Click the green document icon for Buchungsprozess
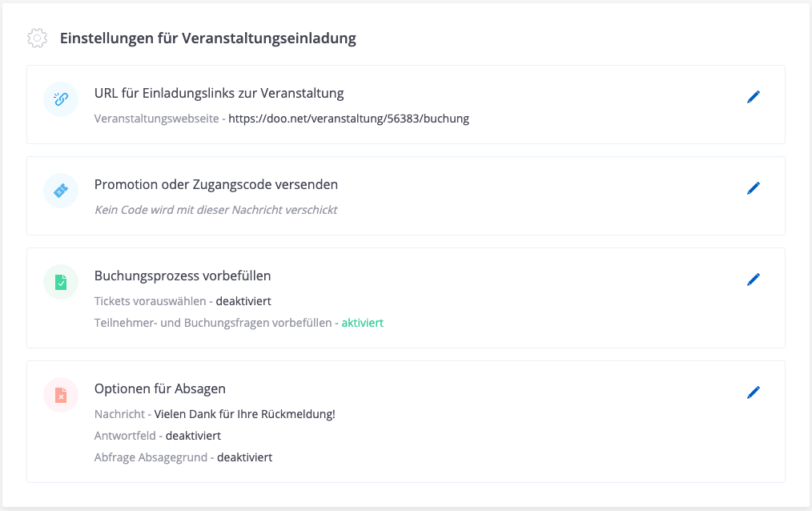Image resolution: width=812 pixels, height=511 pixels. coord(61,282)
